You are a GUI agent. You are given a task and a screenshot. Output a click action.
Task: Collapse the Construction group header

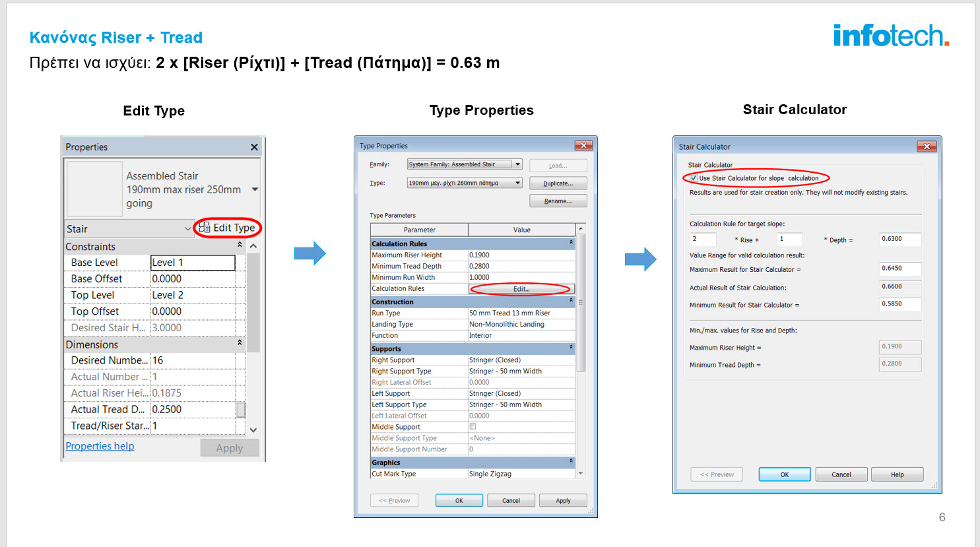572,301
